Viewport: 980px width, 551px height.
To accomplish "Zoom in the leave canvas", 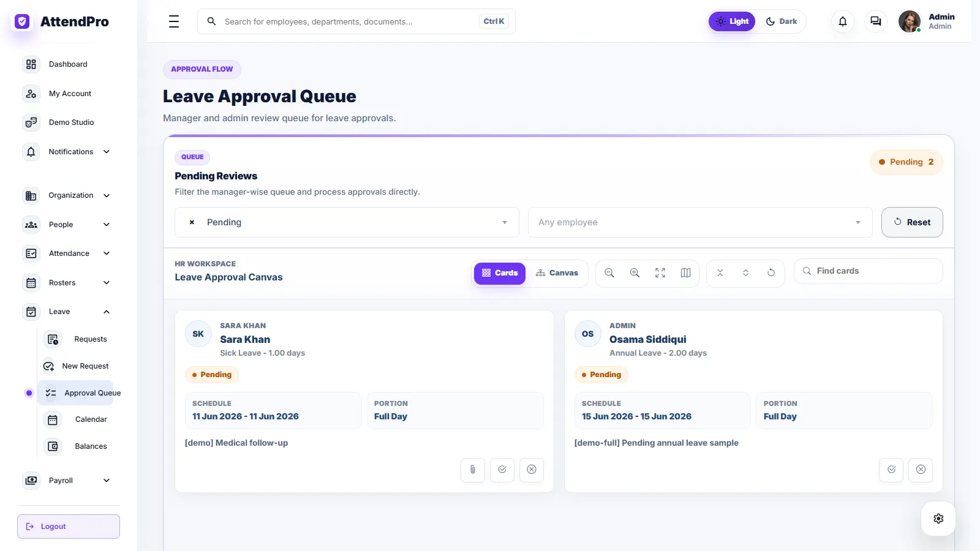I will click(635, 273).
